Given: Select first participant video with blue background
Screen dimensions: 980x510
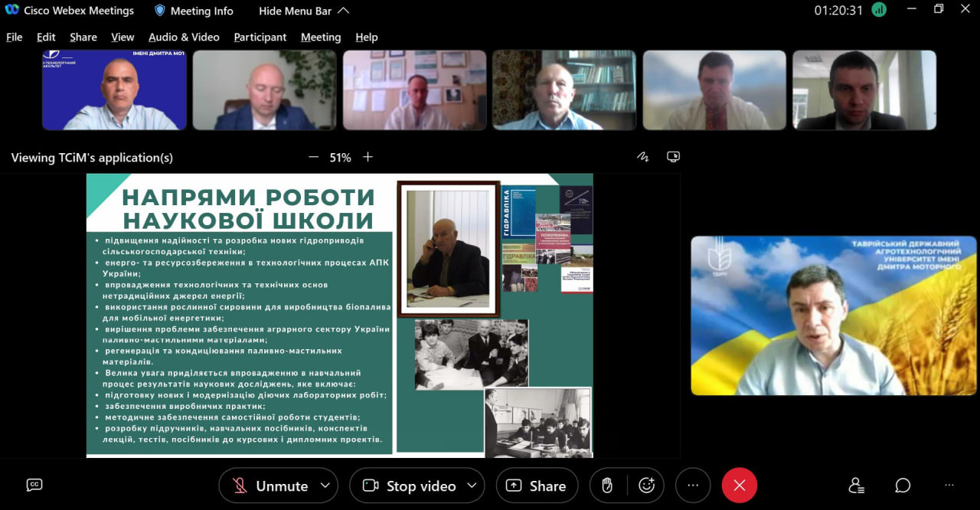Looking at the screenshot, I should [114, 90].
